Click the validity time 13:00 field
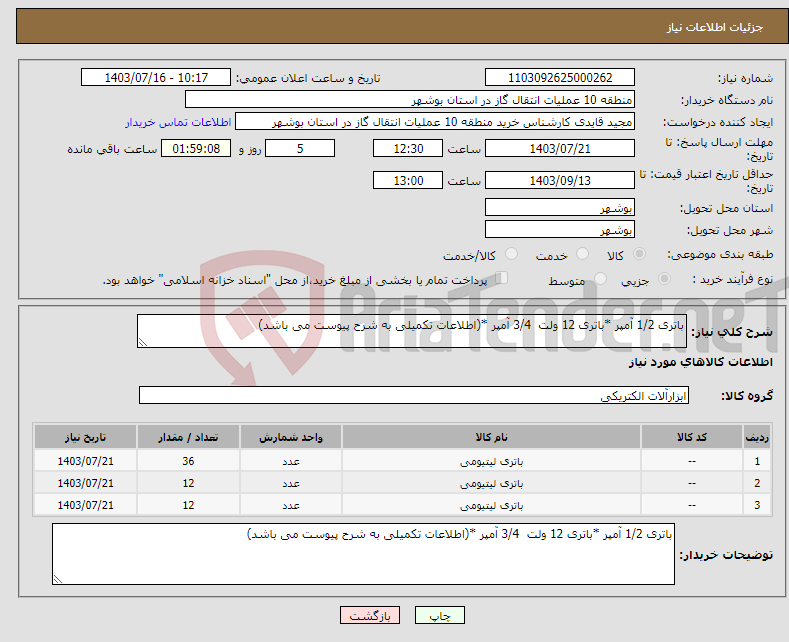The image size is (789, 642). [408, 180]
